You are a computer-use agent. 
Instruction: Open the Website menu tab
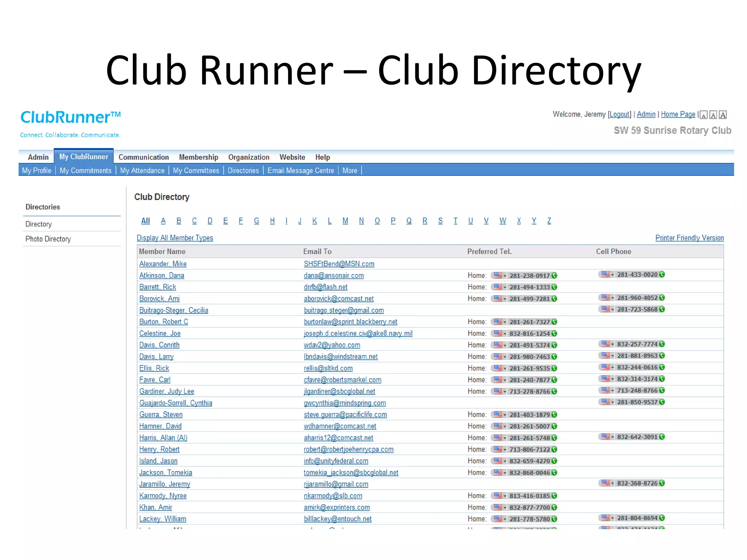tap(292, 157)
